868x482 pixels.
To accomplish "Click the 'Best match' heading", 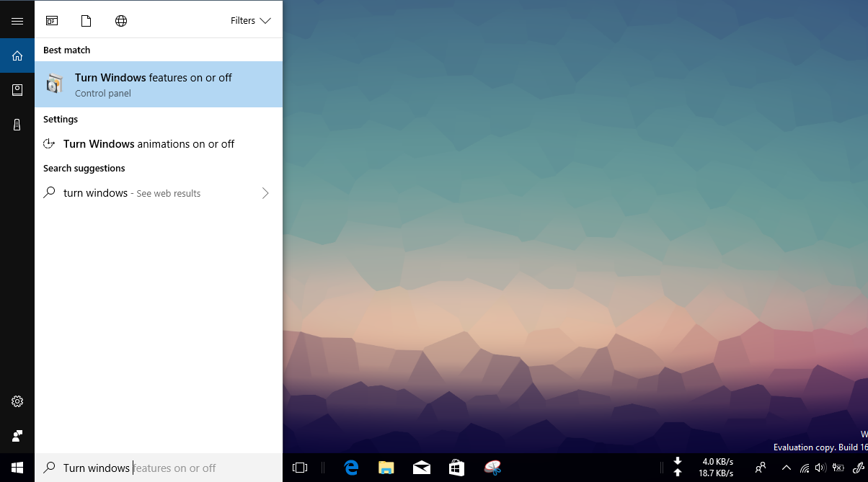I will (66, 50).
